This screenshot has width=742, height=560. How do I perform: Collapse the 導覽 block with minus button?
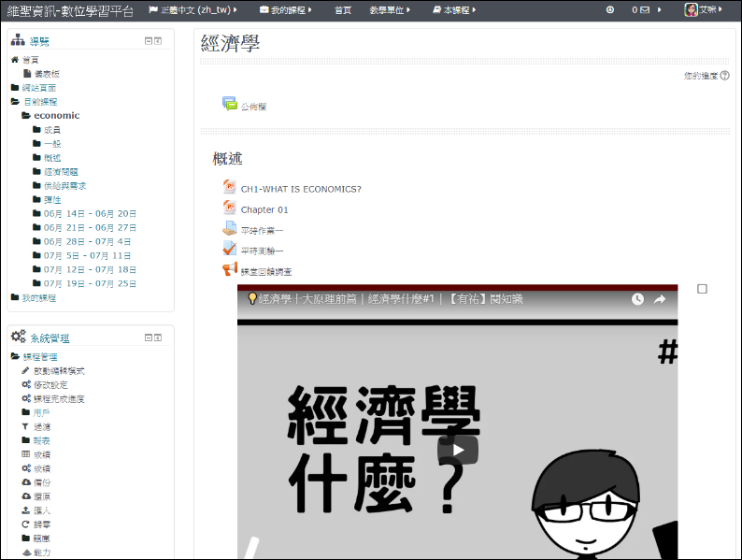148,41
